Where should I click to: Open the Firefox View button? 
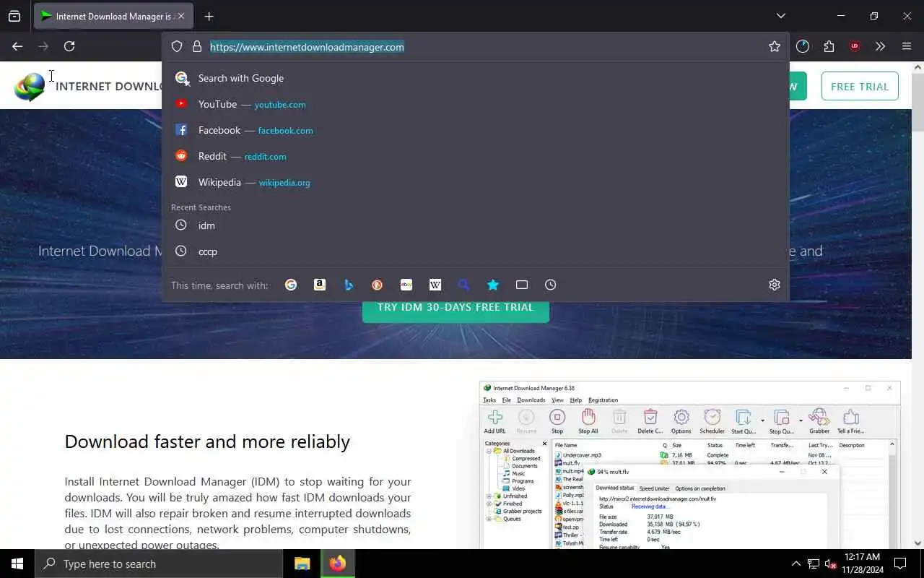pos(14,16)
